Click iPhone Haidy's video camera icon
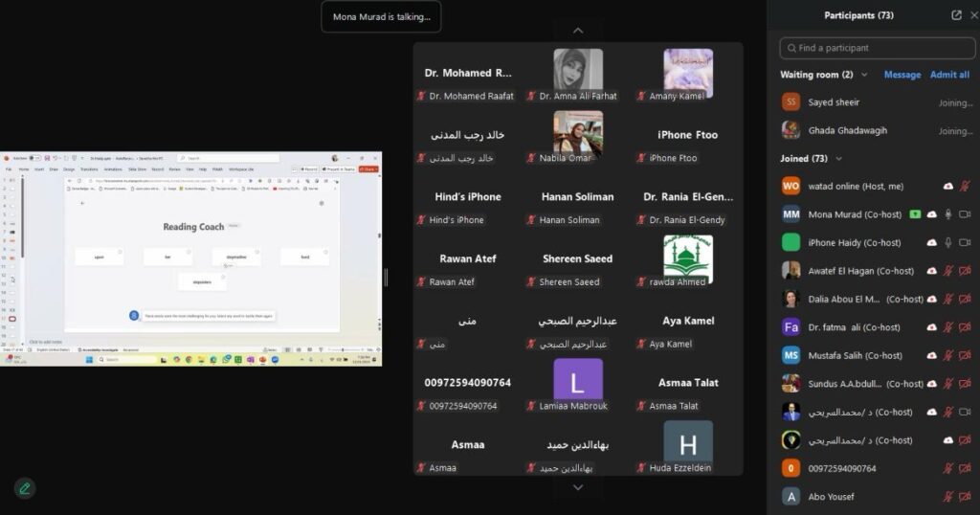980x515 pixels. (966, 243)
